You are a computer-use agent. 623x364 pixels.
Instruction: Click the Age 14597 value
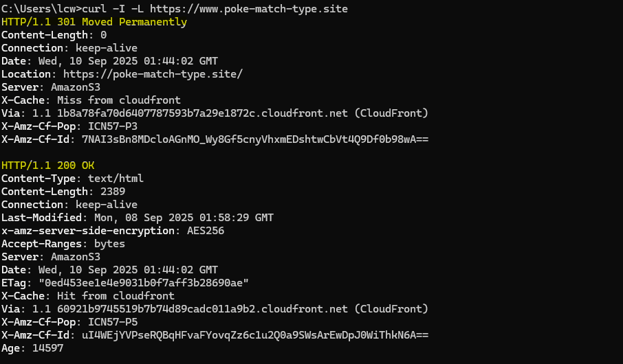point(47,348)
